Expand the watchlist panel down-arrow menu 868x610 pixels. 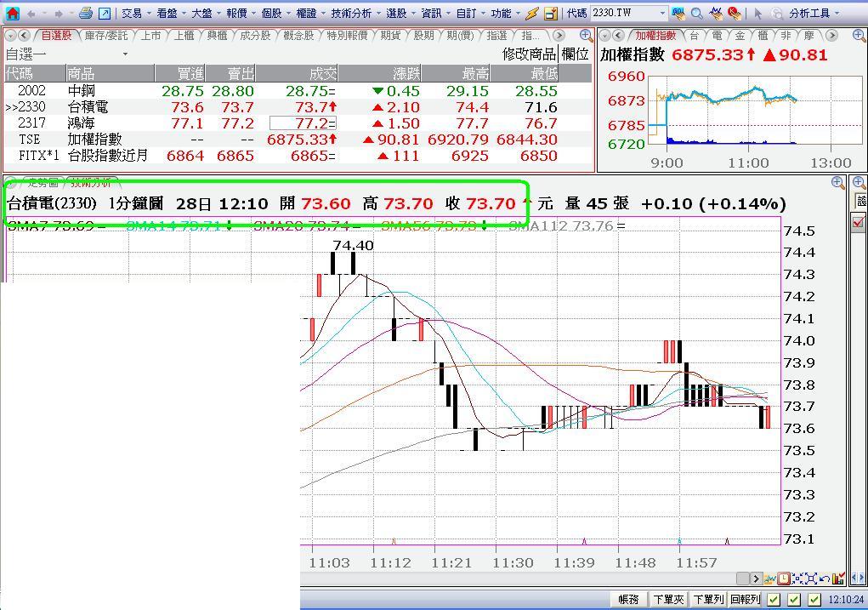point(10,36)
